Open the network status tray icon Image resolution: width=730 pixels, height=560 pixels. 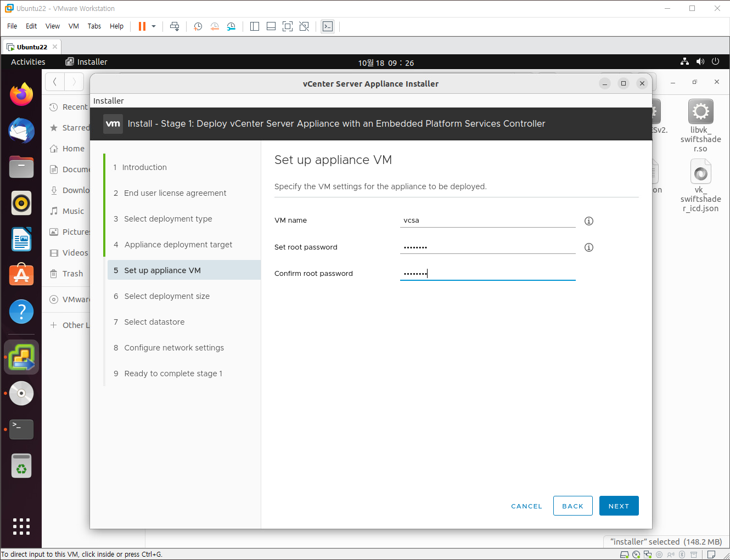click(684, 62)
